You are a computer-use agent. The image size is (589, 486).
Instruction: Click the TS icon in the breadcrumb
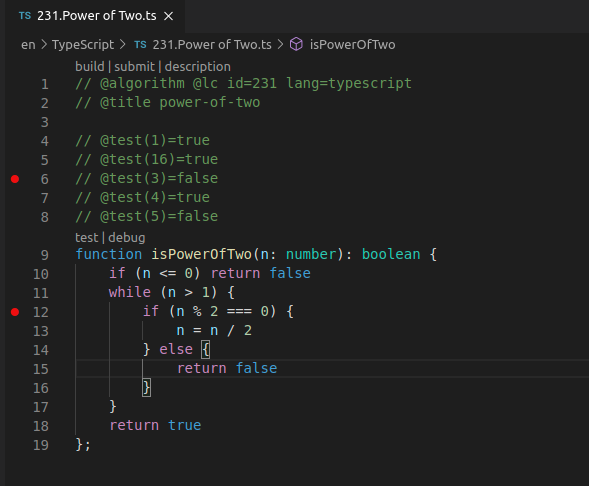tap(140, 45)
